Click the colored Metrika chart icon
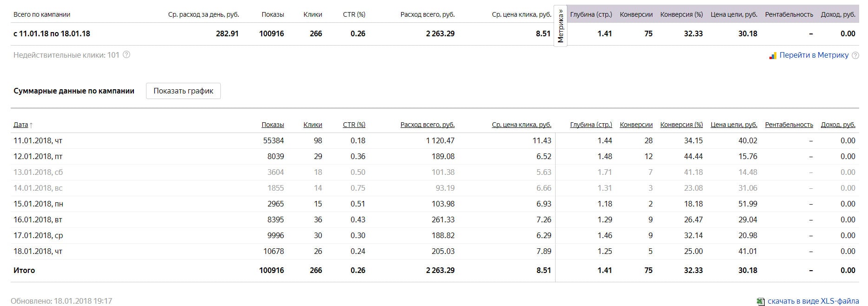Screen dimensions: 868x306 coord(773,56)
